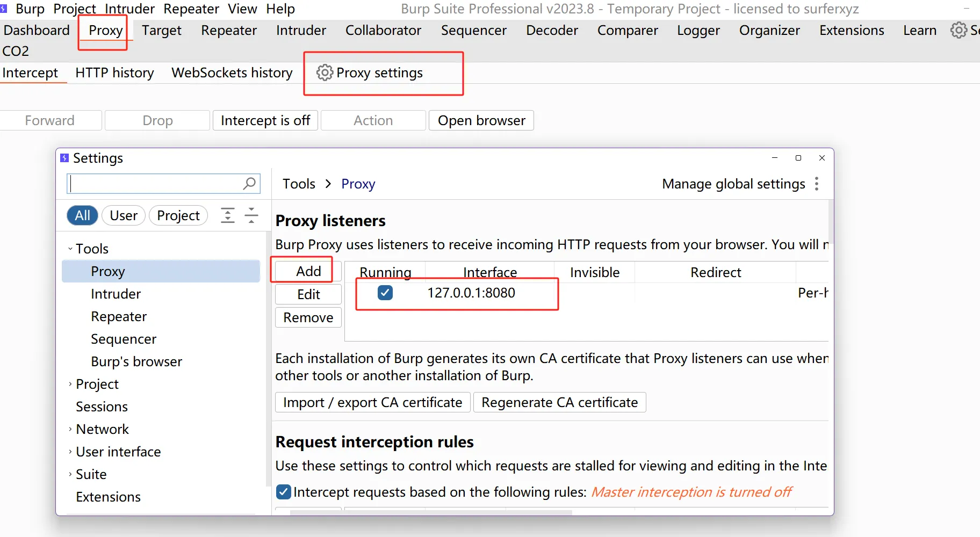Click the Settings gear icon next to the Learn tab
This screenshot has height=537, width=980.
[x=959, y=30]
